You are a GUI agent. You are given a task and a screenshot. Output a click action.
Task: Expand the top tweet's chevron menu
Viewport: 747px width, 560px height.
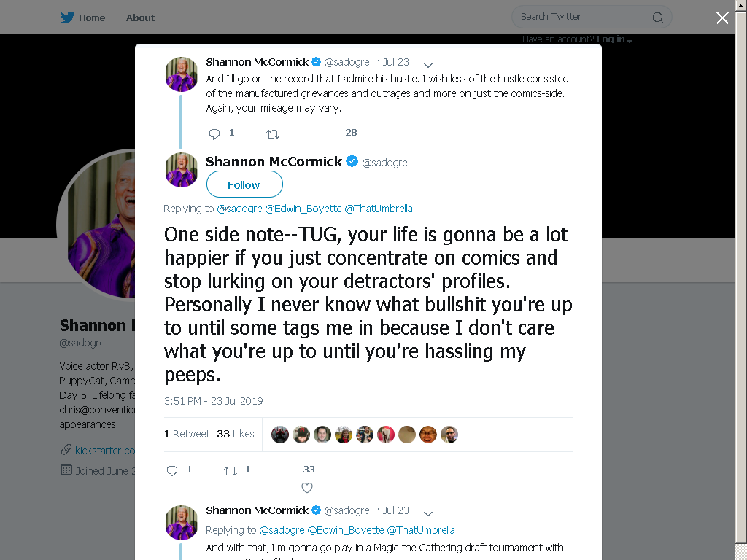point(427,65)
